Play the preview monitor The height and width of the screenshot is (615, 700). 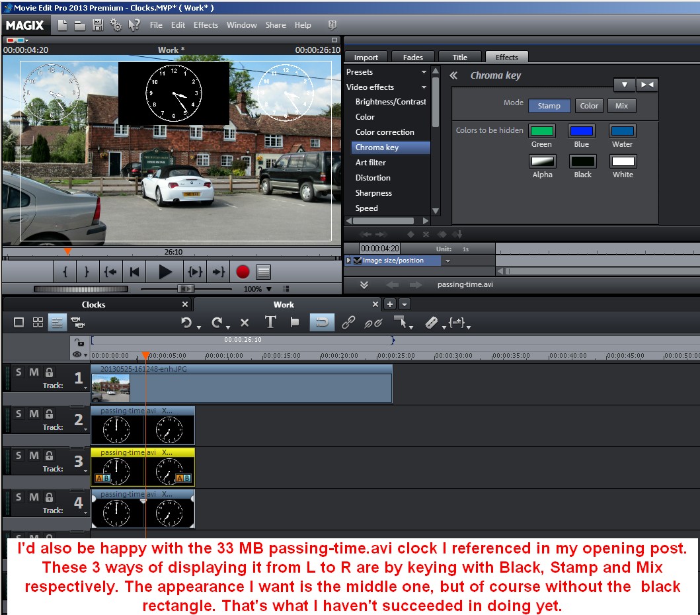tap(165, 272)
